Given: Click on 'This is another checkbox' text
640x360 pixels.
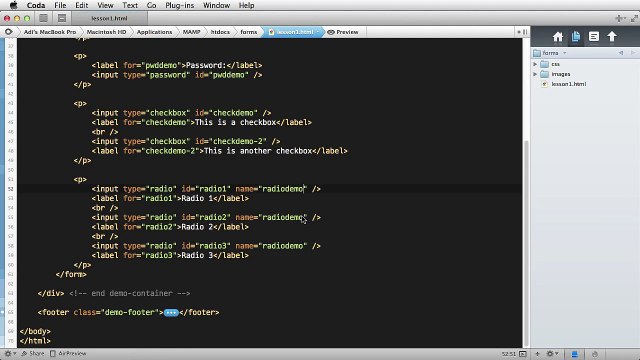Looking at the screenshot, I should [x=258, y=151].
